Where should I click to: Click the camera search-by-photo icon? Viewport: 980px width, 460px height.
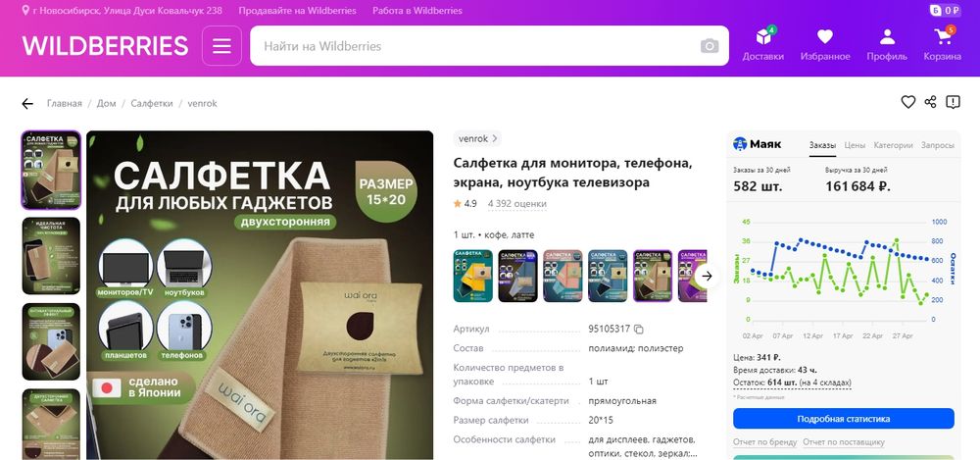click(x=710, y=46)
